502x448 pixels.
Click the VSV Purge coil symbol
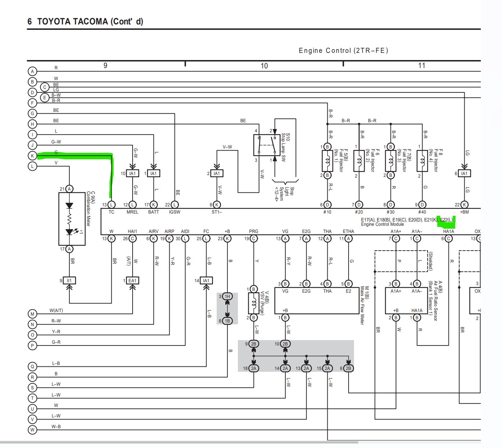[x=254, y=303]
